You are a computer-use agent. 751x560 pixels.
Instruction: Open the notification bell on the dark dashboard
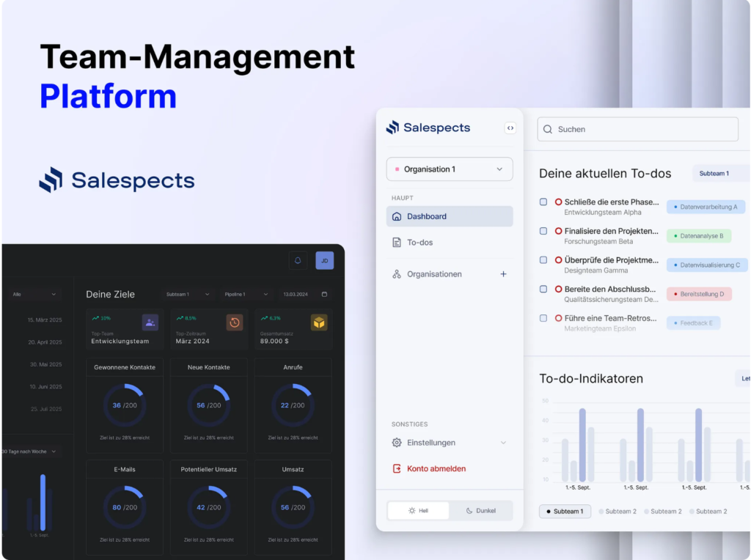297,260
